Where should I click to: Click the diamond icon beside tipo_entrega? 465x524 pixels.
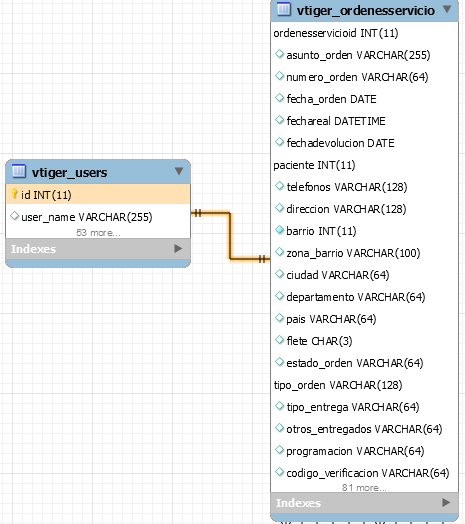coord(279,406)
